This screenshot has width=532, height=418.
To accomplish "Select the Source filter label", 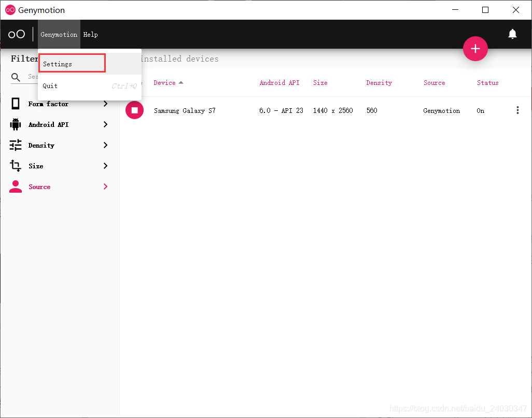I will pyautogui.click(x=39, y=186).
